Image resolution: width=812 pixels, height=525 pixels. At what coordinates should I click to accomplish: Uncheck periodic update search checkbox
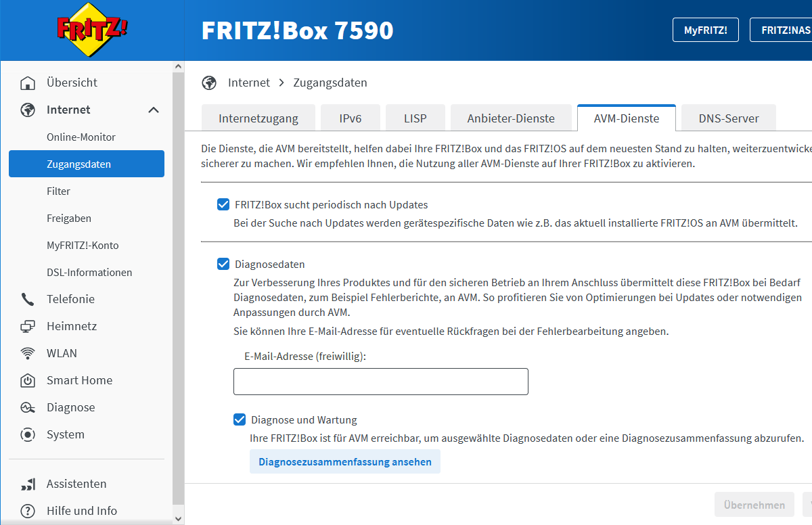click(223, 205)
